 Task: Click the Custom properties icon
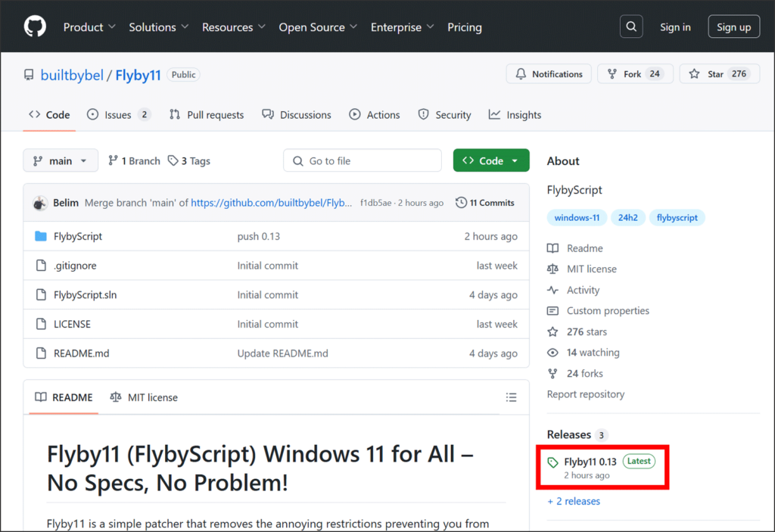(x=552, y=311)
